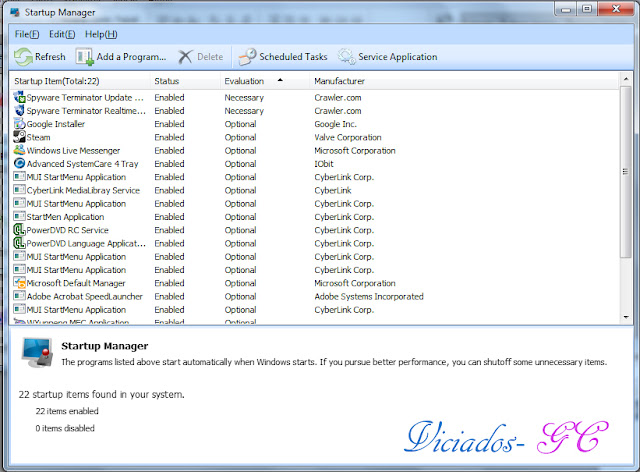
Task: Click Optional evaluation of PowerDVD RC Service
Action: click(240, 230)
